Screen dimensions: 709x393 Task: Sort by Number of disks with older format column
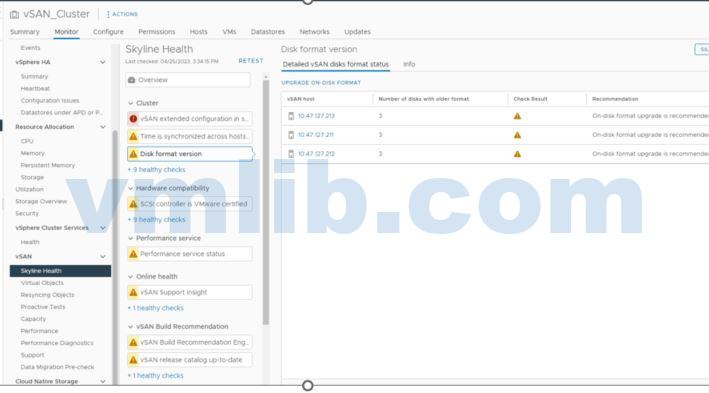pyautogui.click(x=424, y=99)
